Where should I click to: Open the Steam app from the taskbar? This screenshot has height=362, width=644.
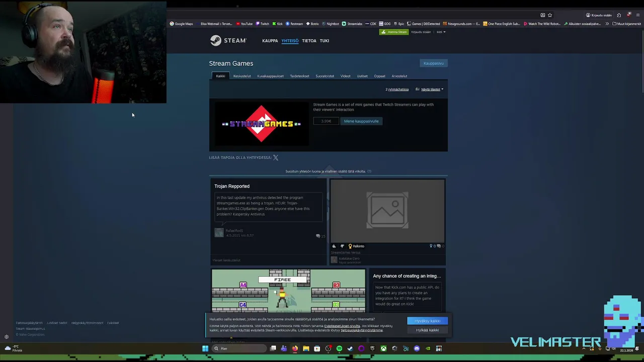pos(350,348)
